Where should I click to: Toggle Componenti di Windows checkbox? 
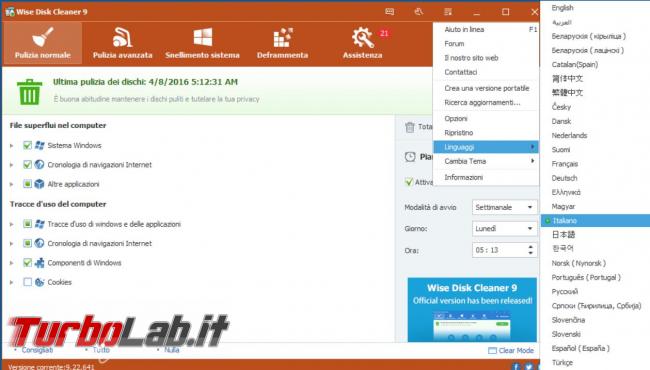[x=27, y=263]
